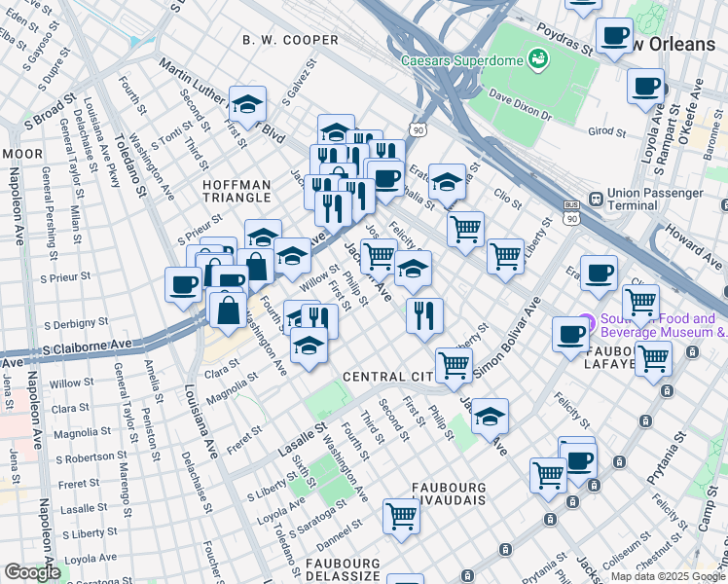
Task: Select the coffee marker near Howard Ave
Action: coord(599,273)
